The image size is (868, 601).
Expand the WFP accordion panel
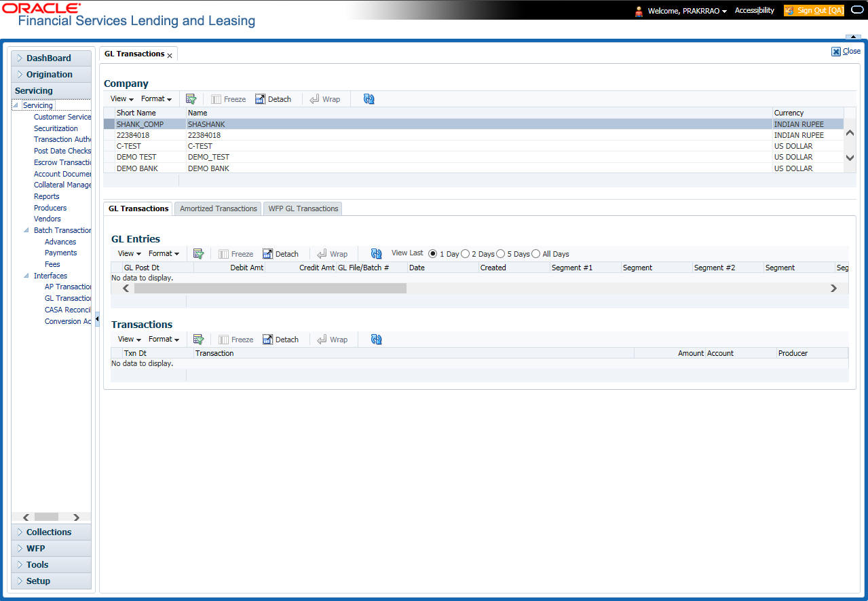click(51, 549)
